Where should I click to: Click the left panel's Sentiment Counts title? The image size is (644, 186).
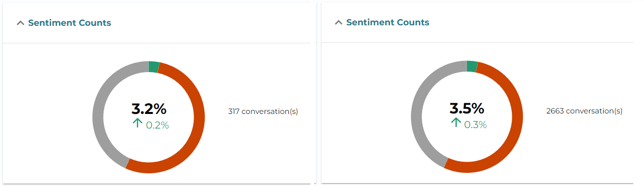pyautogui.click(x=70, y=23)
